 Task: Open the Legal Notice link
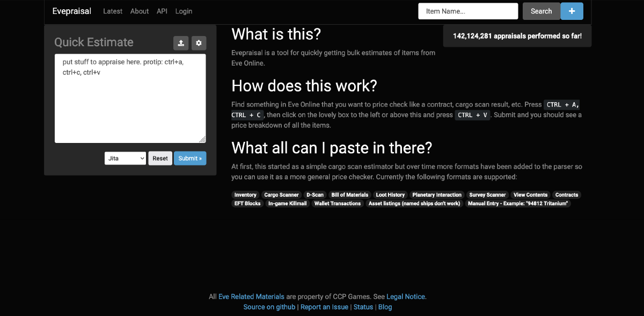406,296
